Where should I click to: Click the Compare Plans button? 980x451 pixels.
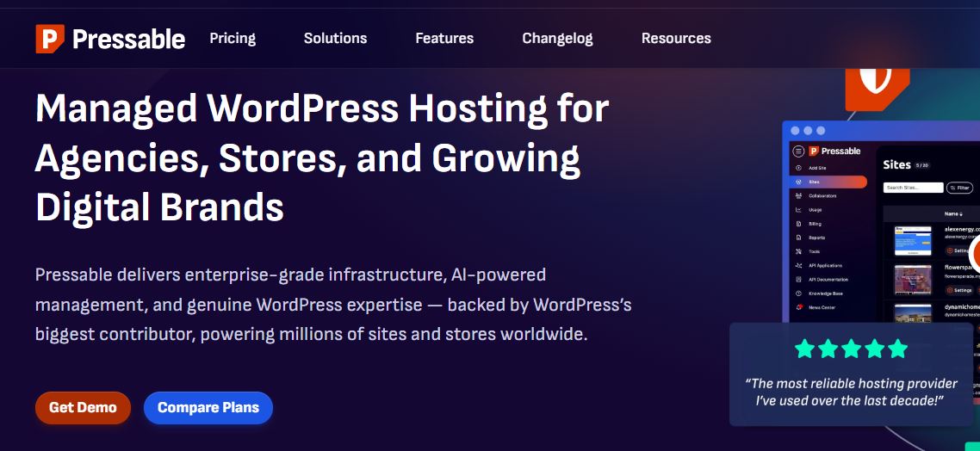208,408
